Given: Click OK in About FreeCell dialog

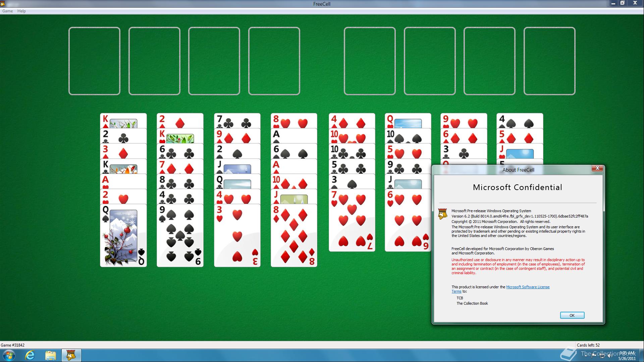Looking at the screenshot, I should coord(572,315).
